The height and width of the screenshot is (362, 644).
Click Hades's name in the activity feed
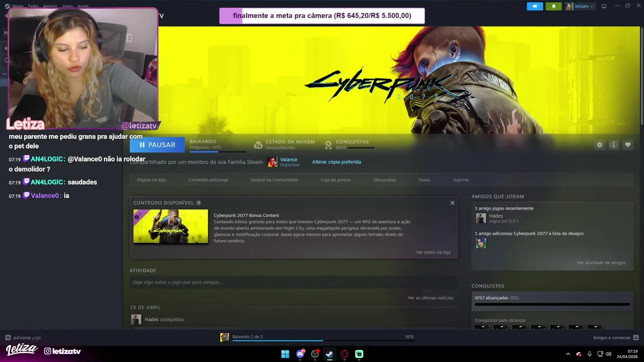(151, 319)
